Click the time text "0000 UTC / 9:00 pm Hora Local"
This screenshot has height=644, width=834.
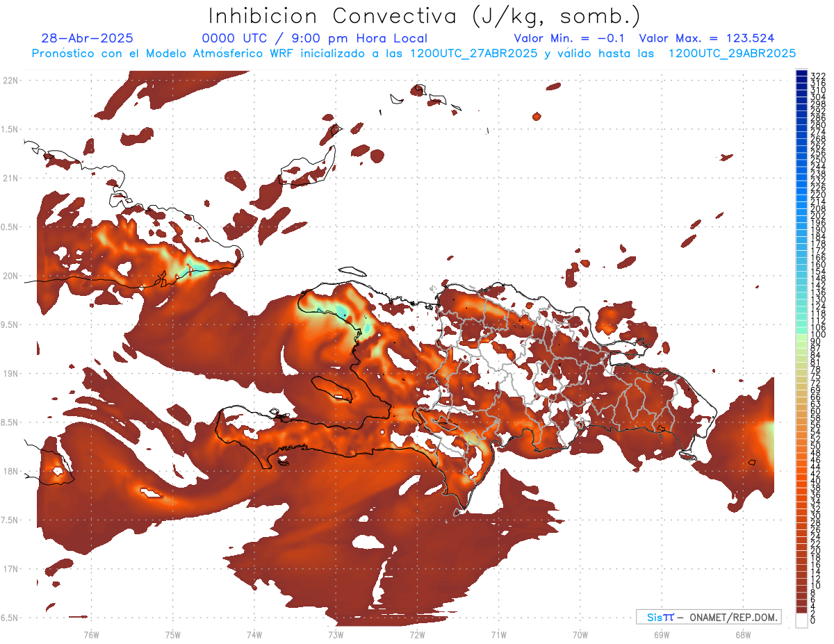click(x=315, y=38)
